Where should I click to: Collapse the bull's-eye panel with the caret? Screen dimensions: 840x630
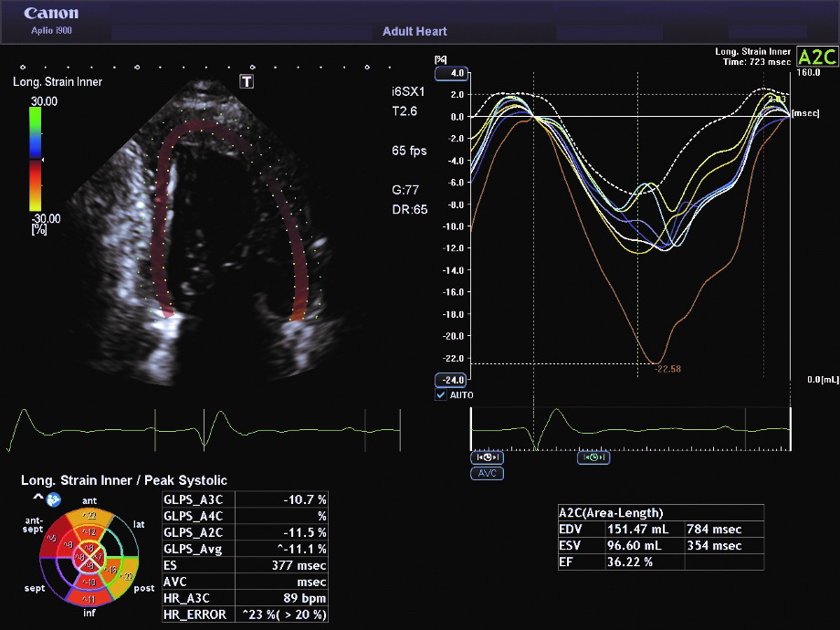pos(38,499)
